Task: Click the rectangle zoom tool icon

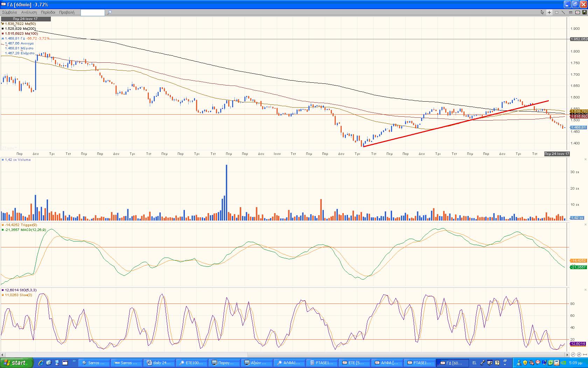Action: click(556, 12)
